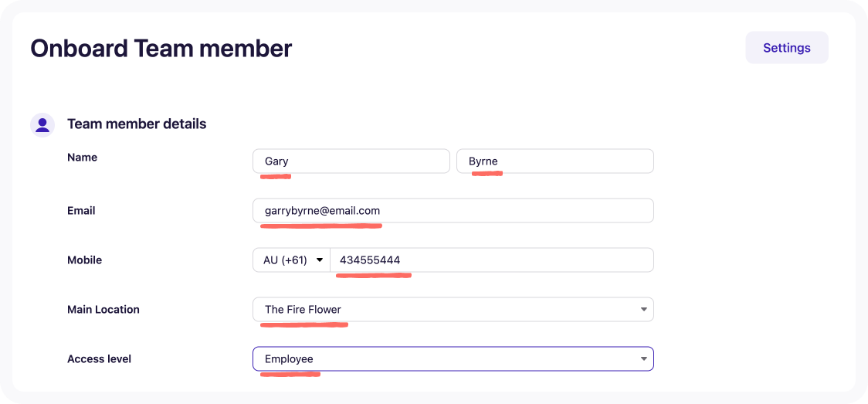
Task: Click the first name field containing Gary
Action: (x=351, y=161)
